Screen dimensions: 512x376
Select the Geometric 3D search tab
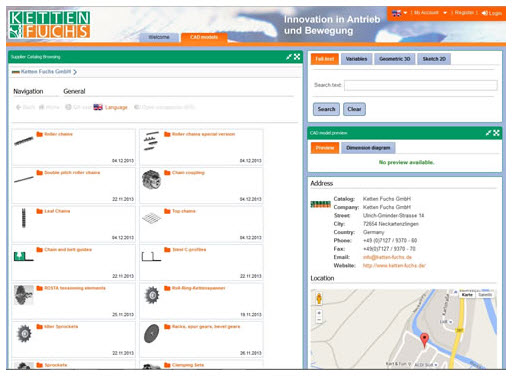tap(394, 59)
